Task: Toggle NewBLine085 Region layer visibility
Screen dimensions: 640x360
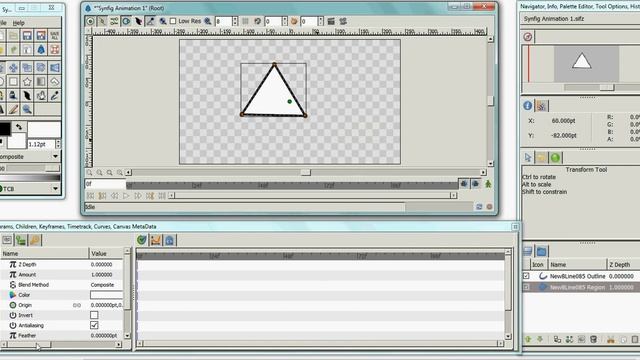Action: click(x=526, y=287)
